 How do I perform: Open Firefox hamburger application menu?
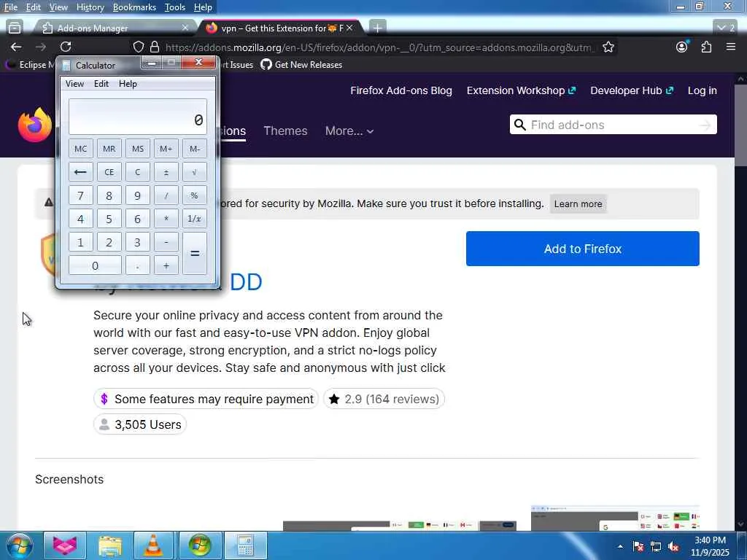tap(731, 47)
